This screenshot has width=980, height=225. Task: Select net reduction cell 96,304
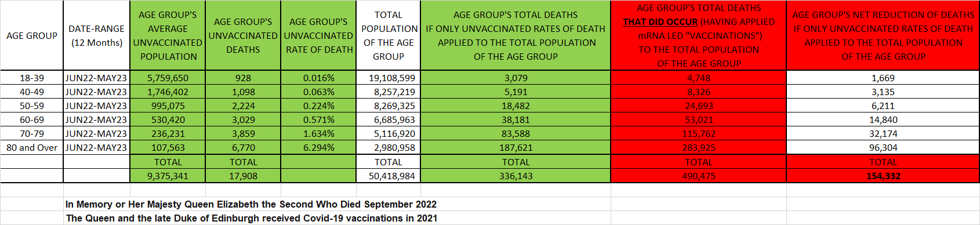tap(883, 147)
